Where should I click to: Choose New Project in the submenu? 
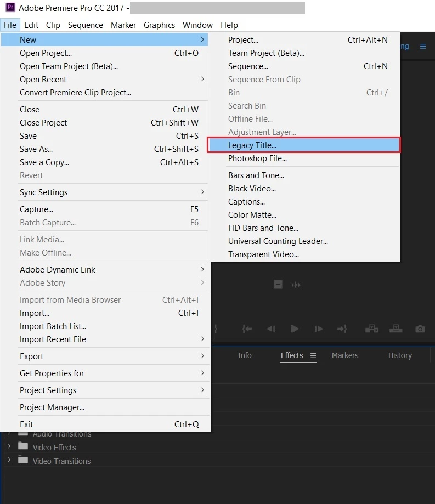click(x=304, y=40)
